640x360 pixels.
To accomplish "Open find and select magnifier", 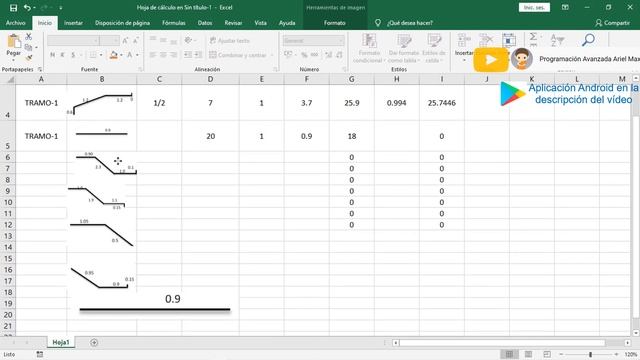I will click(588, 40).
